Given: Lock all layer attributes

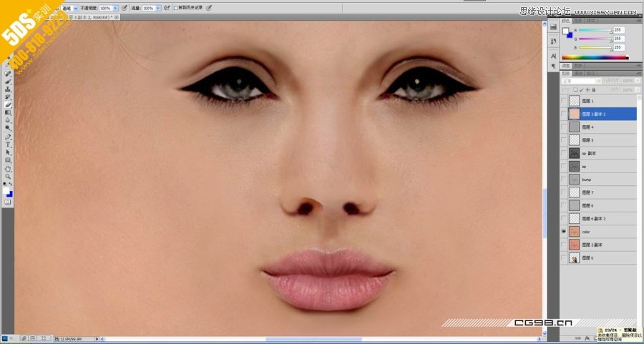Looking at the screenshot, I should (x=593, y=89).
